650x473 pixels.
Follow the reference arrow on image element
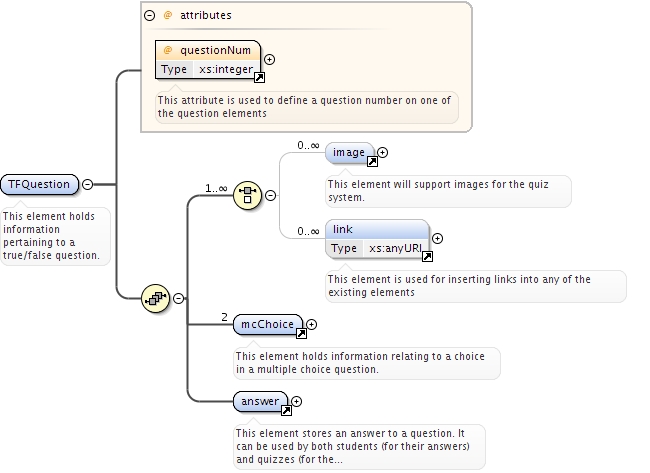pos(372,162)
